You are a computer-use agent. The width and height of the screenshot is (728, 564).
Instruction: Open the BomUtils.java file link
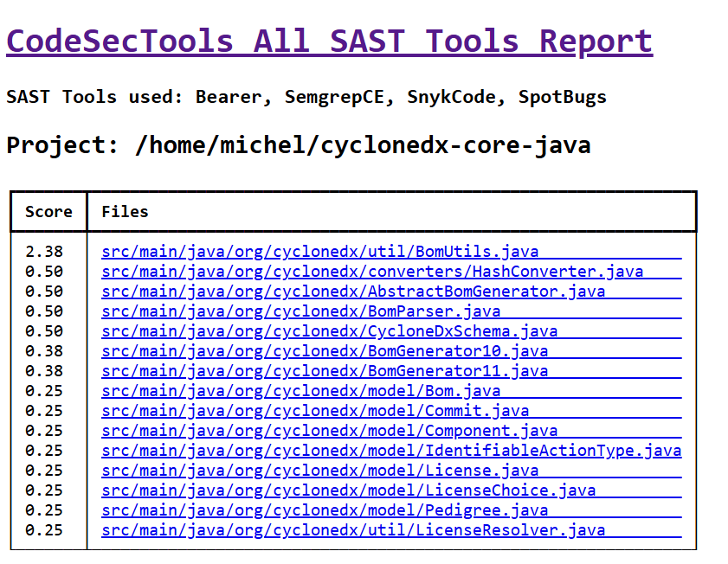pyautogui.click(x=319, y=251)
